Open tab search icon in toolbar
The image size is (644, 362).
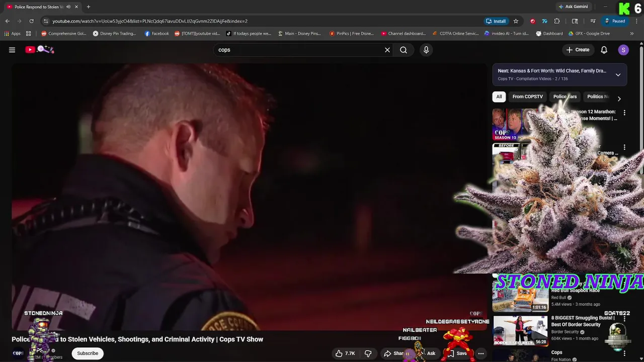coord(575,21)
